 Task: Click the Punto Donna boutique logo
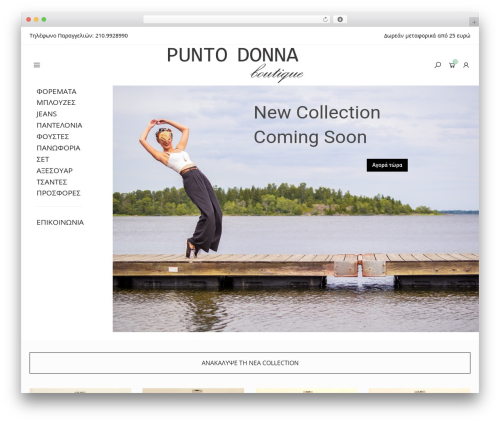pos(235,64)
